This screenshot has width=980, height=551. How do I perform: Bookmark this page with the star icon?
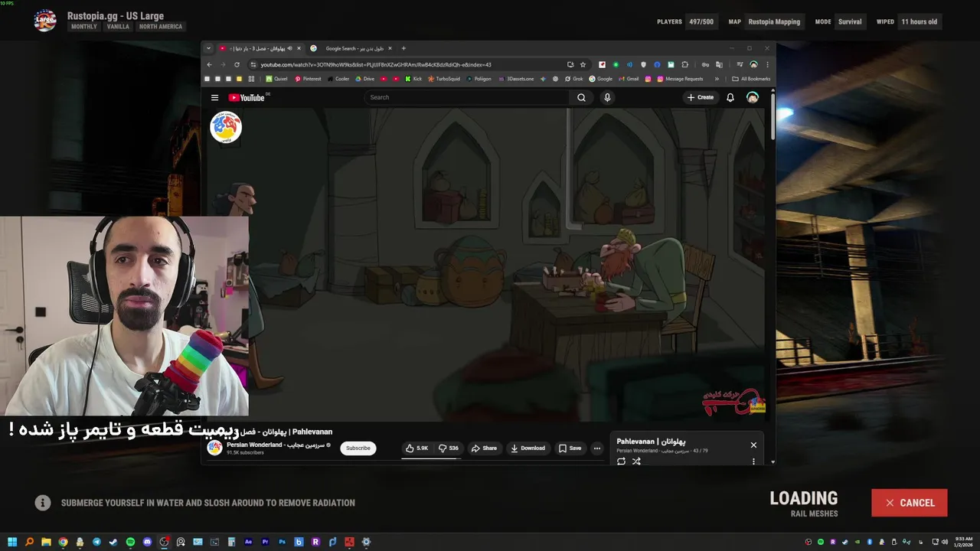pos(583,65)
